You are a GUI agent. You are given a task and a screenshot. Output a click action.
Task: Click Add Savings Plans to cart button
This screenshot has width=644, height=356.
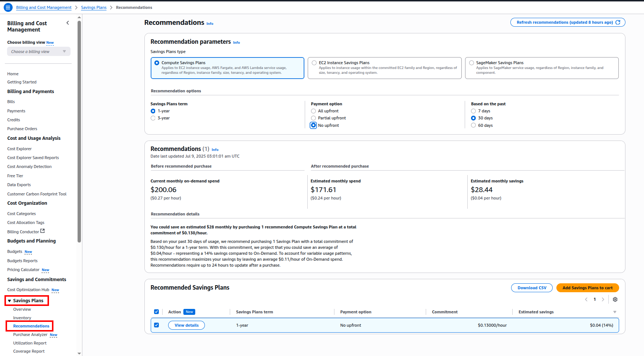click(x=587, y=288)
